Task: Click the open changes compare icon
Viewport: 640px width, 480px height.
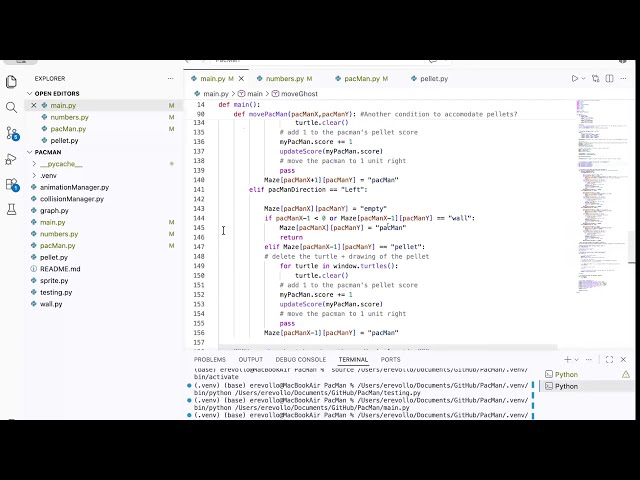Action: coord(596,78)
